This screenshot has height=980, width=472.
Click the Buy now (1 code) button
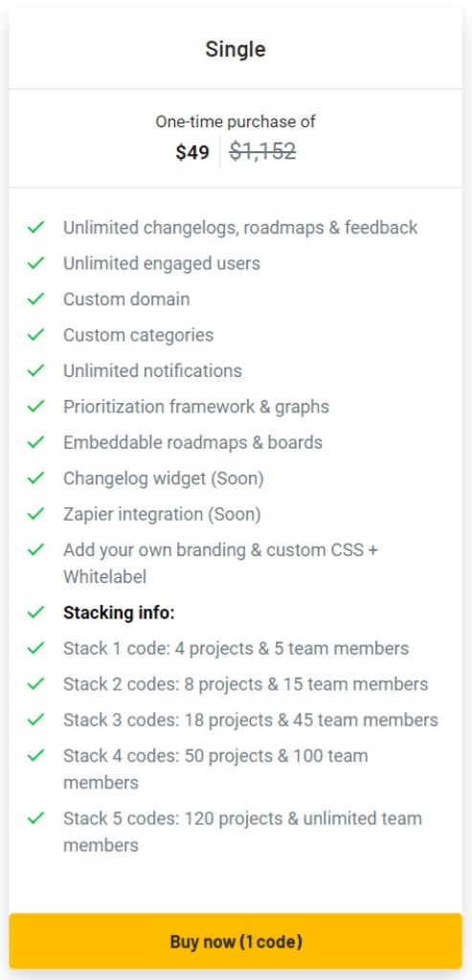point(236,942)
